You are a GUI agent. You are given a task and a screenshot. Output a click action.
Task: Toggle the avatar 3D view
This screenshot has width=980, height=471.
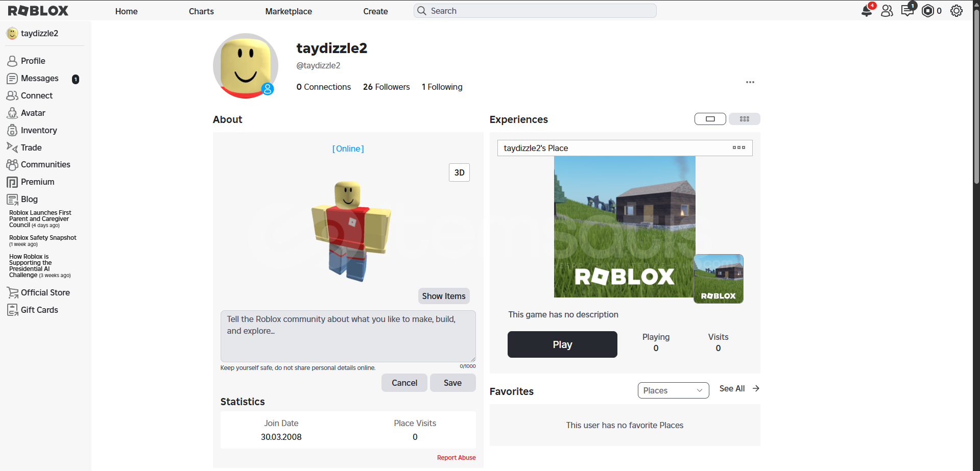[x=460, y=172]
